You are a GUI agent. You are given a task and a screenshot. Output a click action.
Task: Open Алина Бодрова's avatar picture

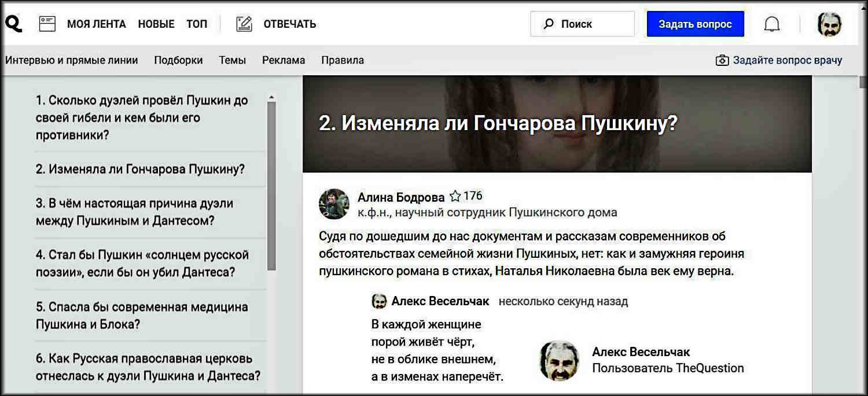pos(334,204)
